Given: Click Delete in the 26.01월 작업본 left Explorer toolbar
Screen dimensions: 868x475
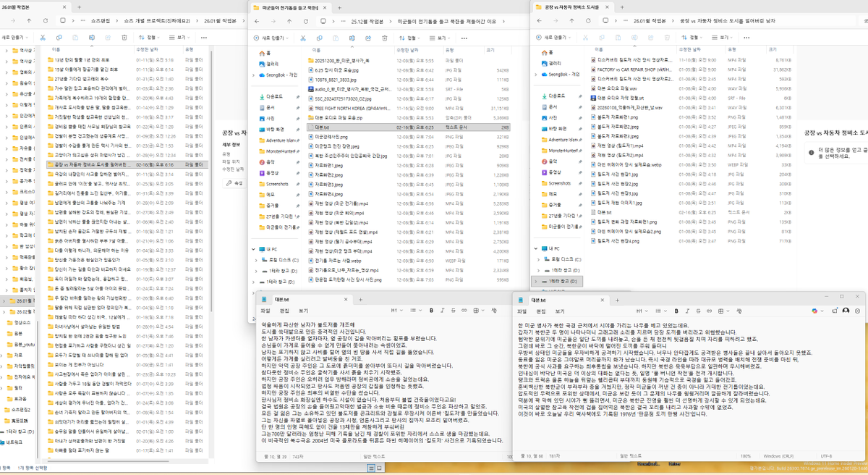Looking at the screenshot, I should [123, 37].
